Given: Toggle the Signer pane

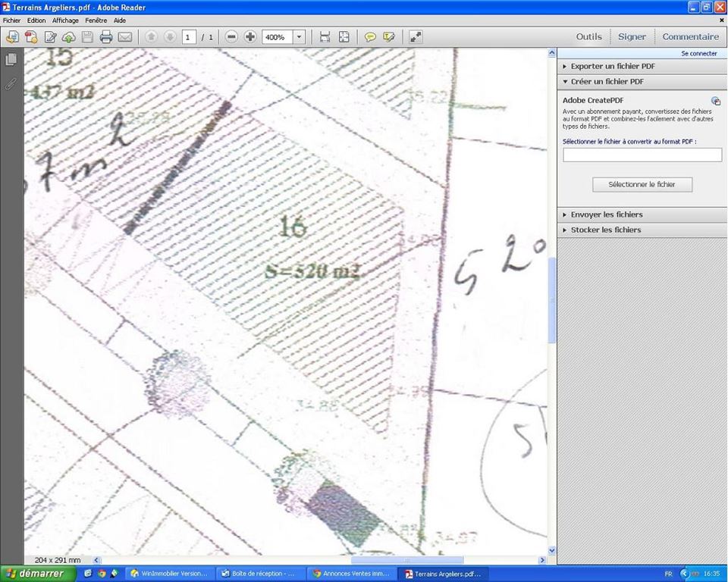Looking at the screenshot, I should click(632, 36).
